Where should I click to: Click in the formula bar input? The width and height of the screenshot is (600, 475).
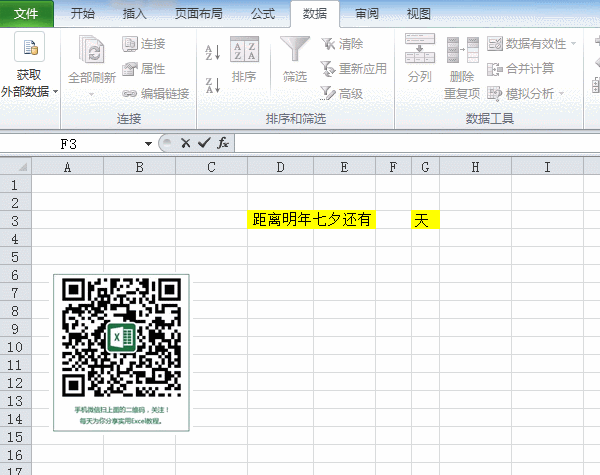pyautogui.click(x=417, y=144)
